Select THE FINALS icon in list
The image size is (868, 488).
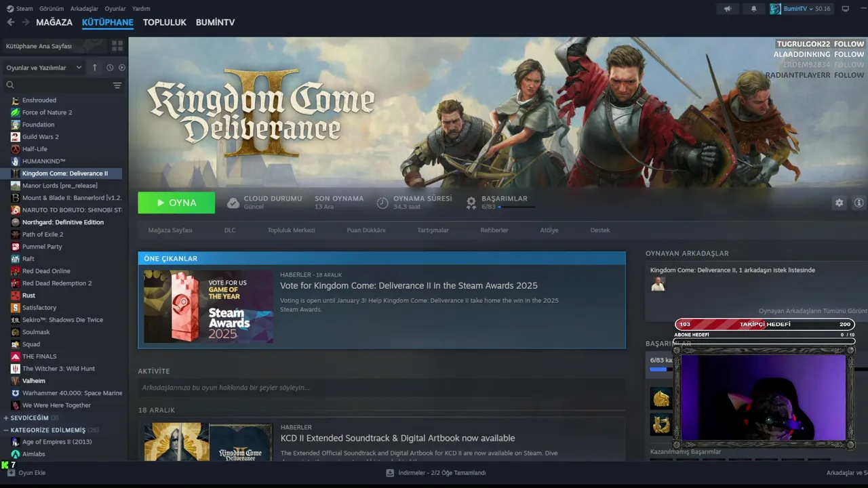[x=16, y=357]
